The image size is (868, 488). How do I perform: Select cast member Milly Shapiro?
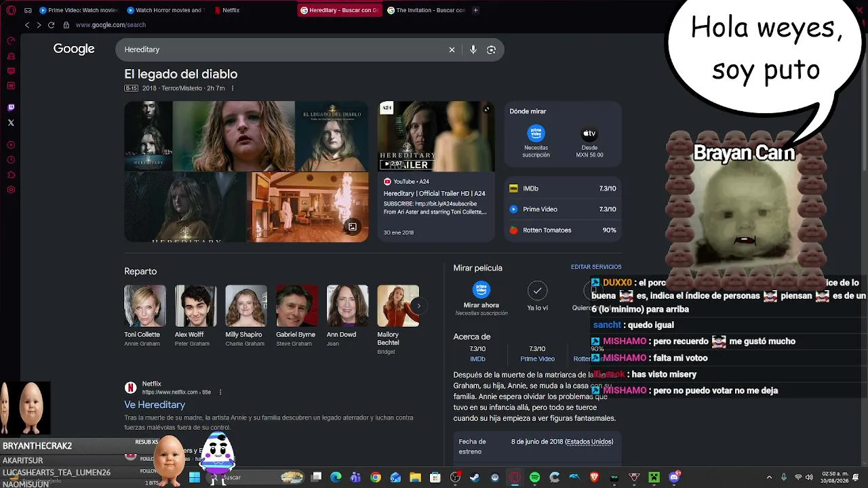pyautogui.click(x=245, y=316)
